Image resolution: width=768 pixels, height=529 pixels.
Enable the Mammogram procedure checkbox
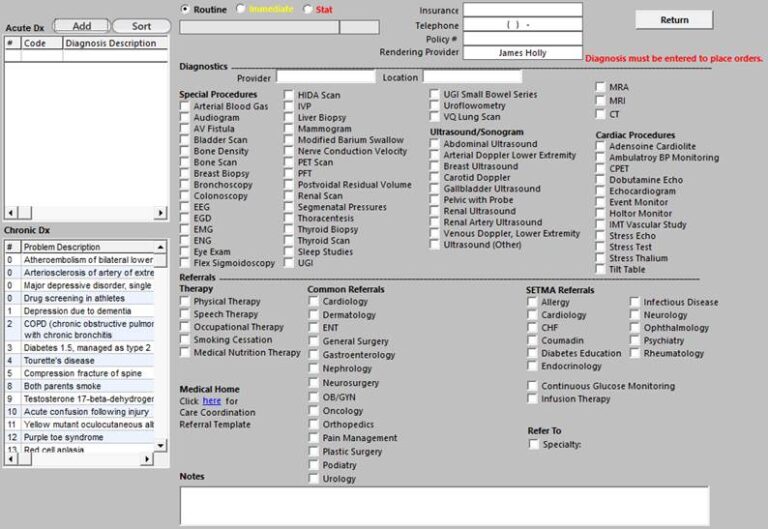[x=289, y=129]
